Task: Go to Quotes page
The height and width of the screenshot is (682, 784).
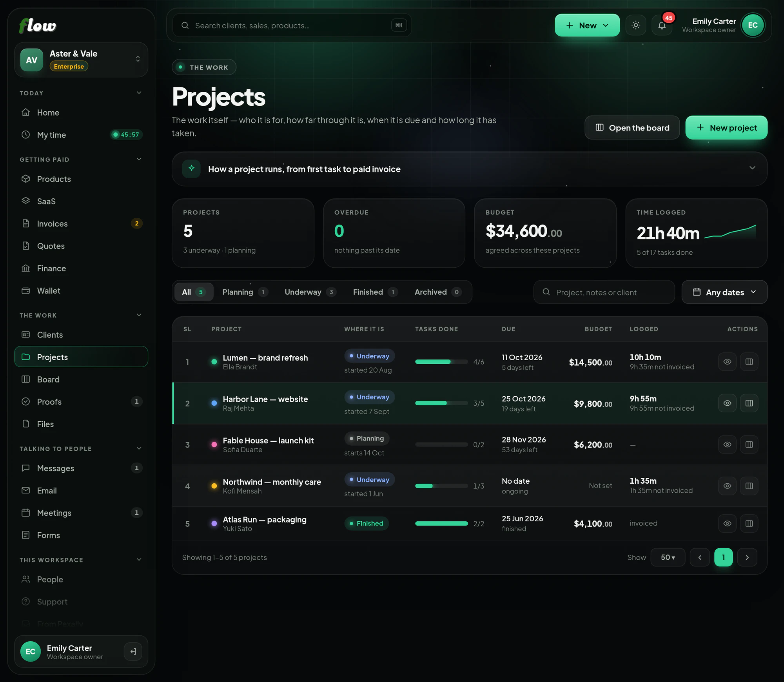Action: click(x=81, y=246)
